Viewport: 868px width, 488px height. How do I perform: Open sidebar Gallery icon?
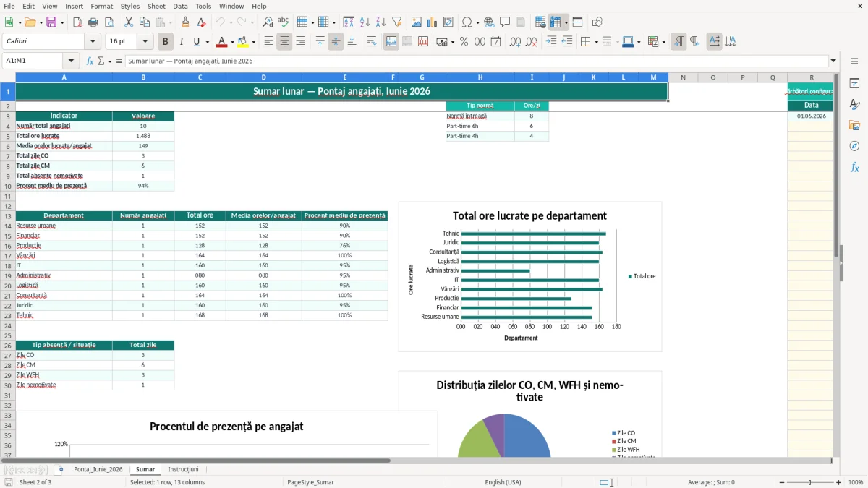click(x=854, y=125)
